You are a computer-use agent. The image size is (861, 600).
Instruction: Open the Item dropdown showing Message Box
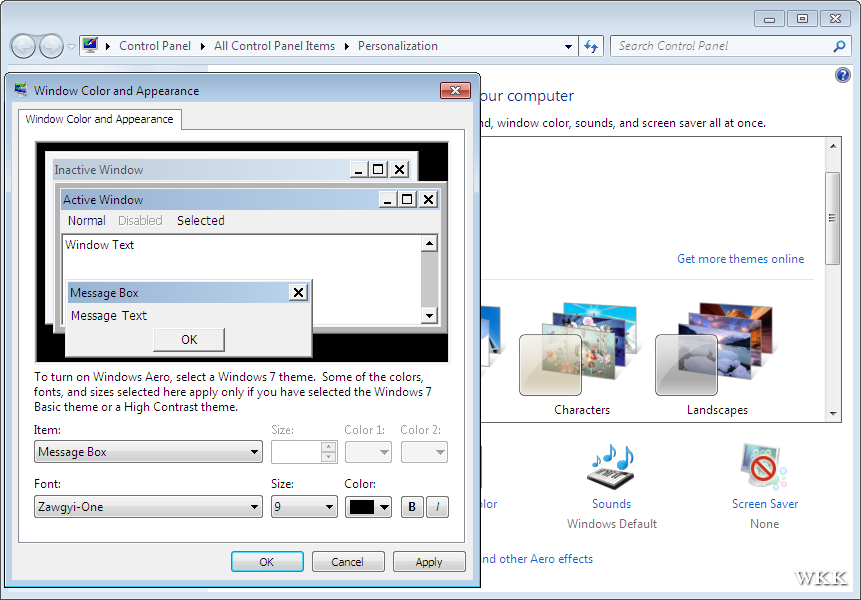point(148,452)
